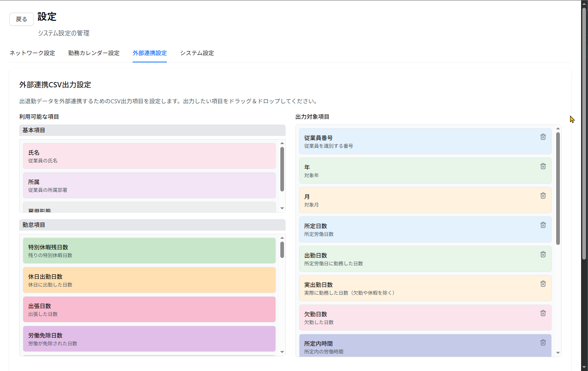This screenshot has width=588, height=371.
Task: Select the 氏名 available item card
Action: (149, 156)
